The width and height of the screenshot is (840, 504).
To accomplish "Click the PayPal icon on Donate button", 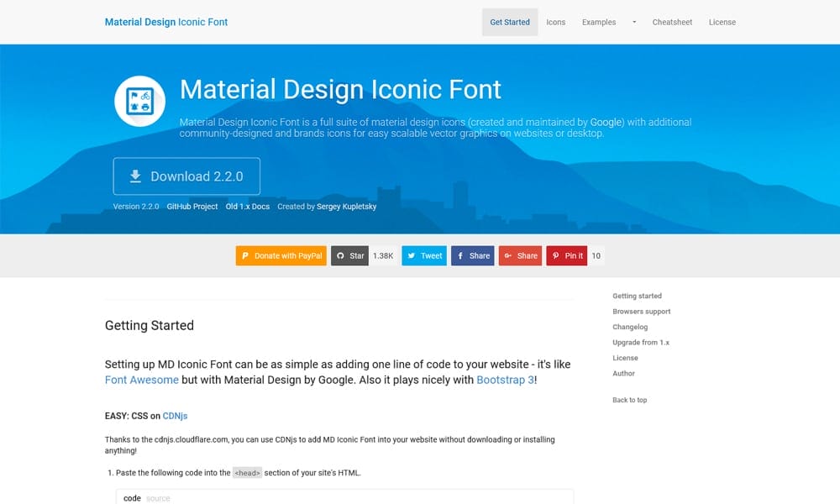I will pyautogui.click(x=245, y=255).
